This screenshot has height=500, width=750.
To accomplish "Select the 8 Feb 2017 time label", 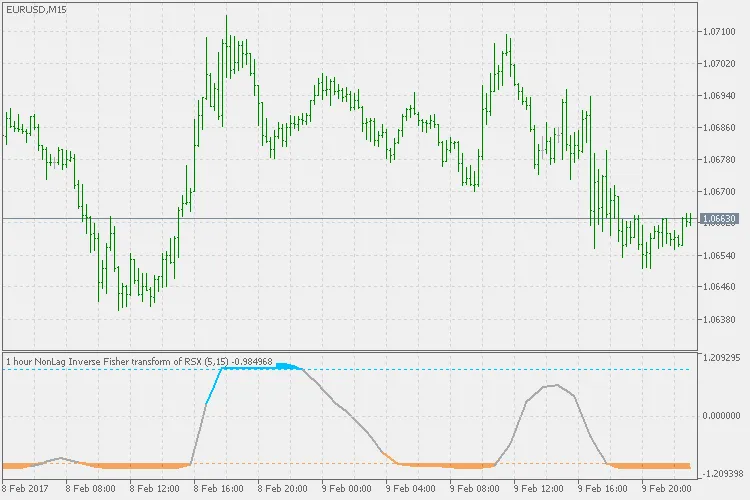I will pyautogui.click(x=24, y=490).
